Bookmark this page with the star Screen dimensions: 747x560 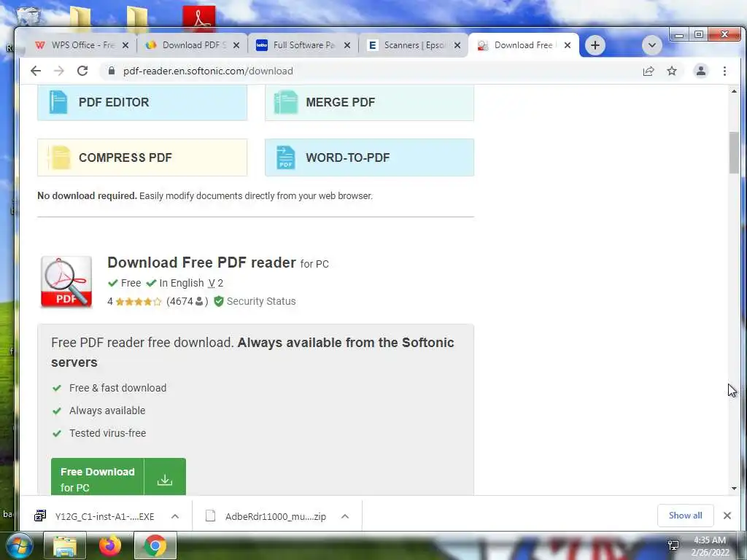[672, 71]
